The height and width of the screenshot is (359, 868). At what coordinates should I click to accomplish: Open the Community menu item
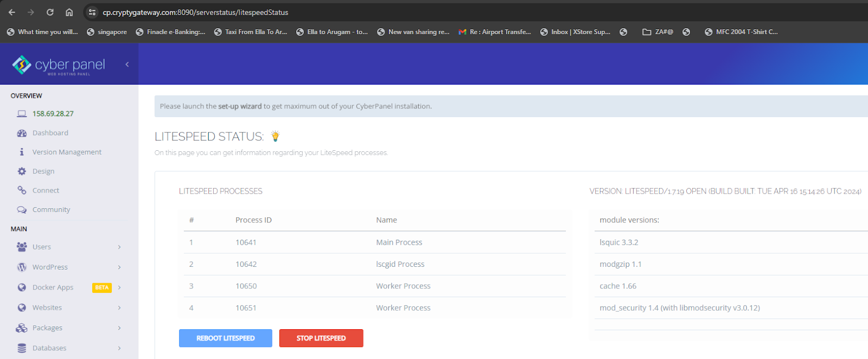click(51, 210)
